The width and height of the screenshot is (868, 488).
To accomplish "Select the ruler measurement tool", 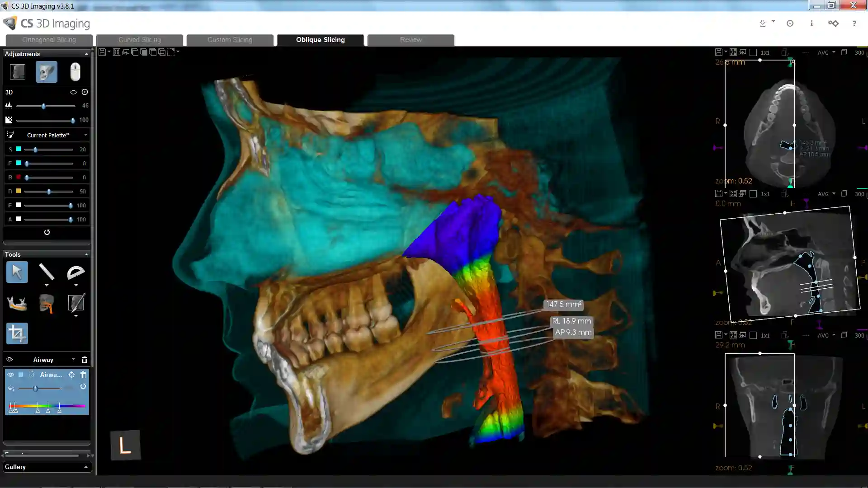I will (46, 272).
